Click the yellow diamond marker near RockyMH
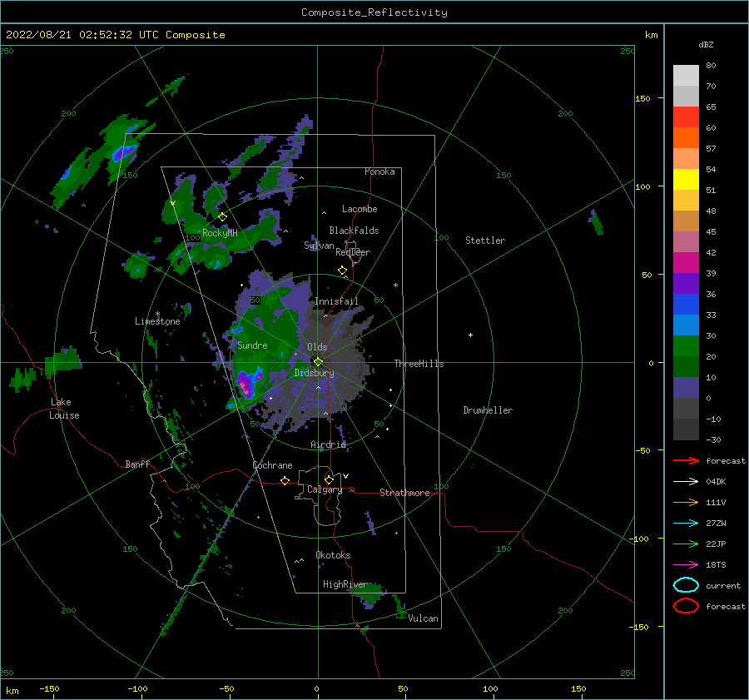 coord(222,217)
